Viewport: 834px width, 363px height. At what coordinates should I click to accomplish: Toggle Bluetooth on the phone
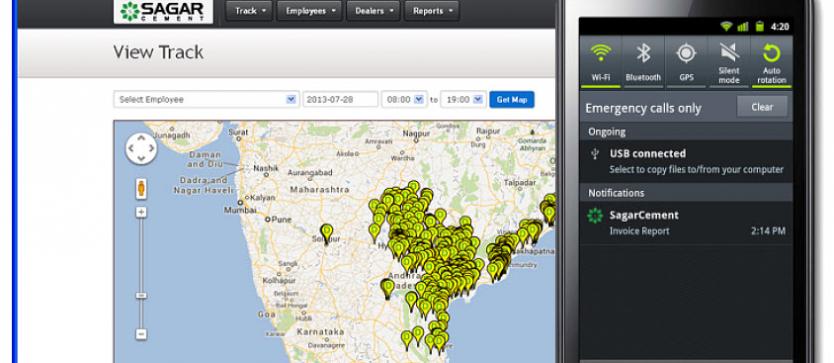click(x=643, y=61)
